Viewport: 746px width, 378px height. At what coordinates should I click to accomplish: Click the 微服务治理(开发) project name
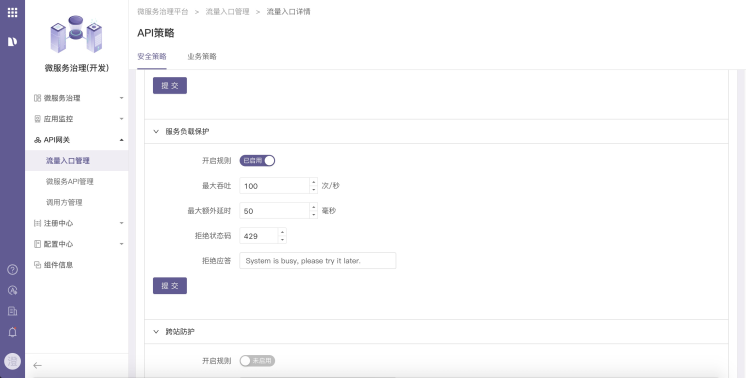click(77, 68)
